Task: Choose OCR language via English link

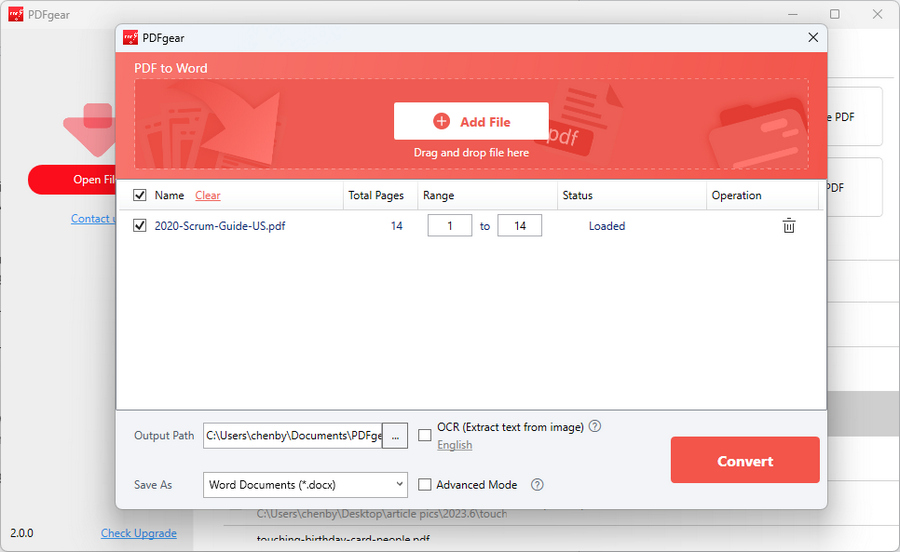Action: pos(455,445)
